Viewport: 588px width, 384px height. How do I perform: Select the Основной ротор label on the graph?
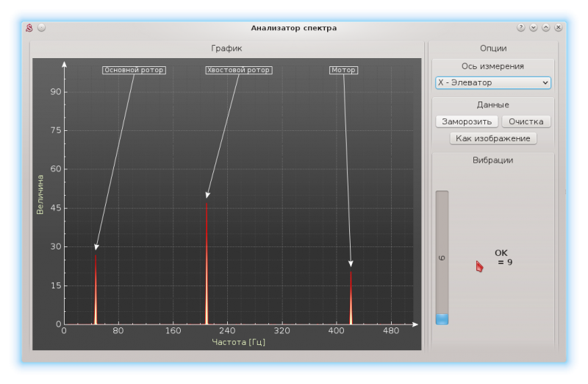pyautogui.click(x=134, y=71)
